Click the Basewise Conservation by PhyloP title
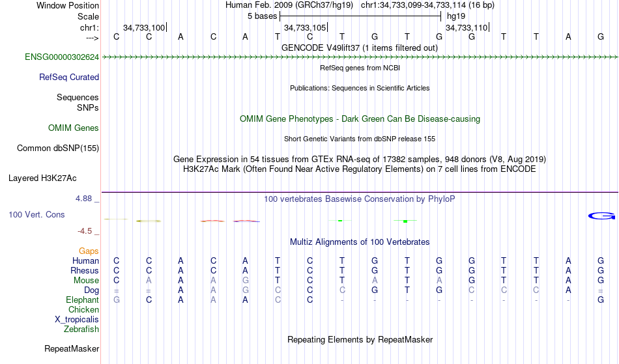619x364 pixels. 360,199
